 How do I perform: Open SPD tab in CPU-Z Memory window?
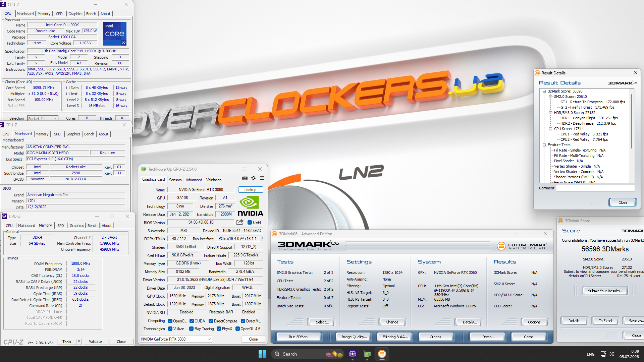tap(60, 226)
